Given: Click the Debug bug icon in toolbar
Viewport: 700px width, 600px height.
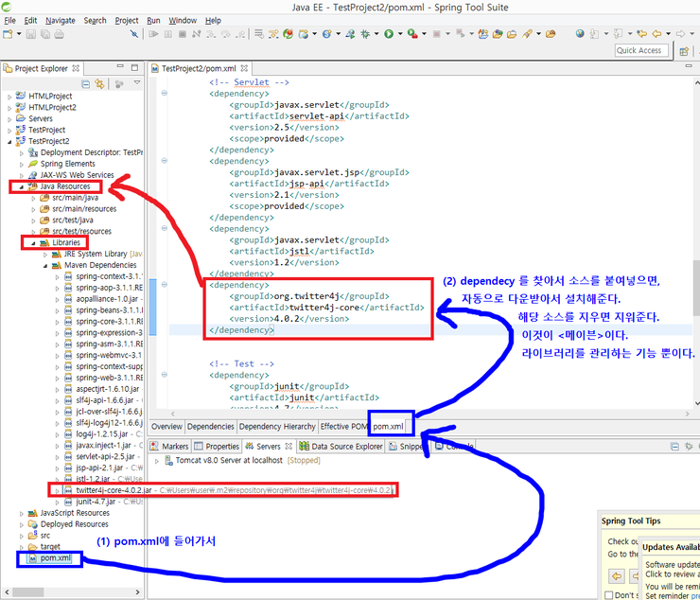Looking at the screenshot, I should [366, 34].
